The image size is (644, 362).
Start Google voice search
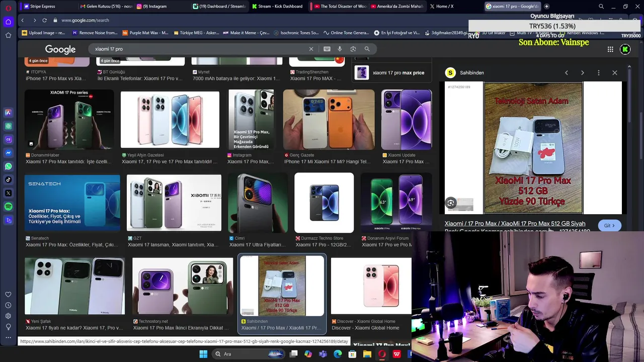pyautogui.click(x=340, y=49)
